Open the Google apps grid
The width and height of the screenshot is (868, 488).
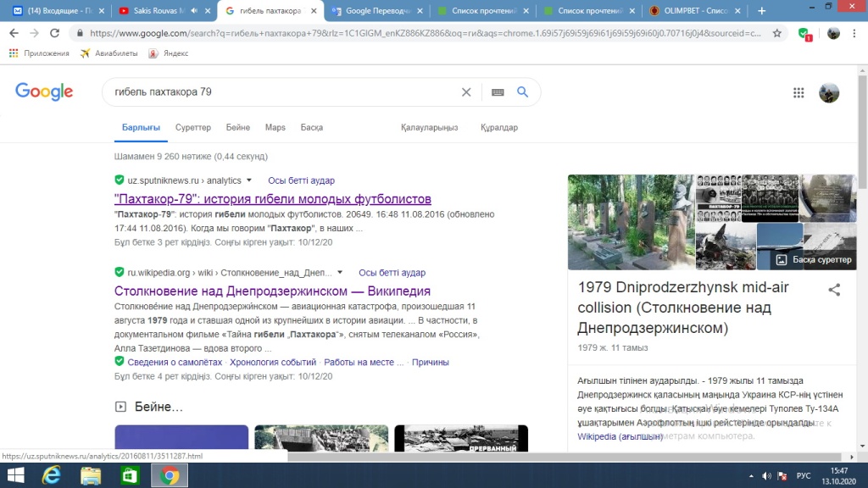coord(798,93)
